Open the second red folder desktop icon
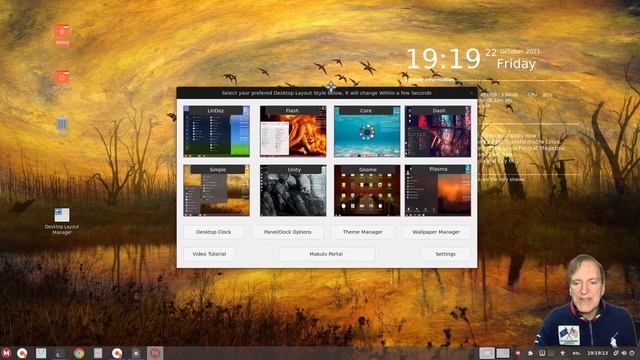 (x=62, y=80)
